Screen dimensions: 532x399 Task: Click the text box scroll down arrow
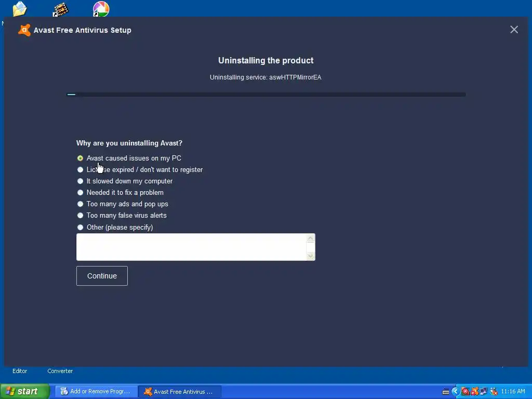pos(311,256)
